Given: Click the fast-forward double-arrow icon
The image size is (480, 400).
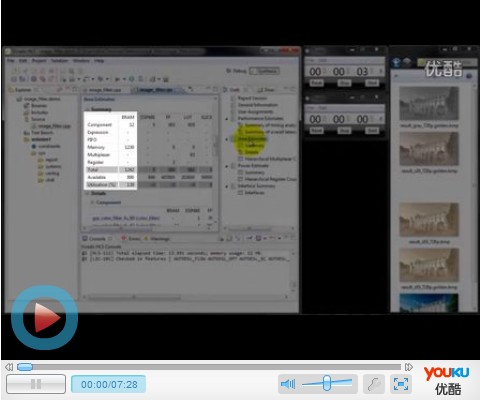Looking at the screenshot, I should (409, 367).
